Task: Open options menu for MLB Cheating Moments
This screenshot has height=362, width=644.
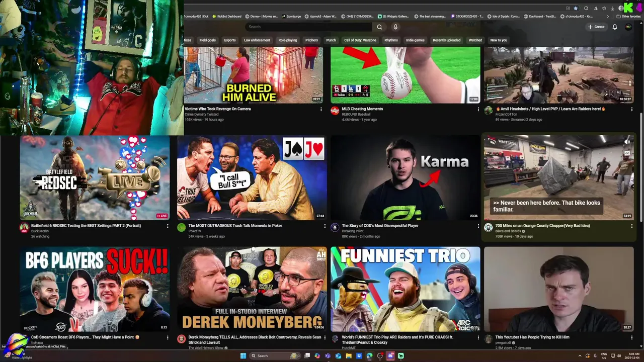Action: [478, 109]
